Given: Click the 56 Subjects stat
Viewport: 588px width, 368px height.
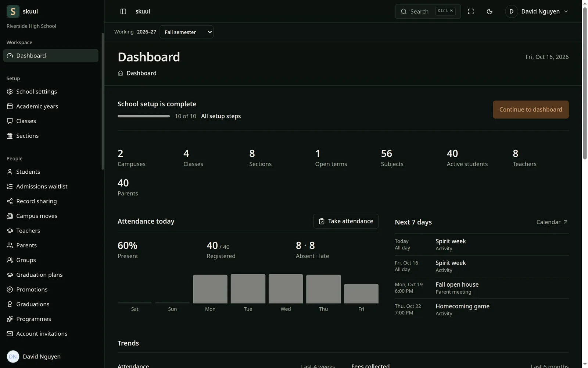Looking at the screenshot, I should [392, 158].
